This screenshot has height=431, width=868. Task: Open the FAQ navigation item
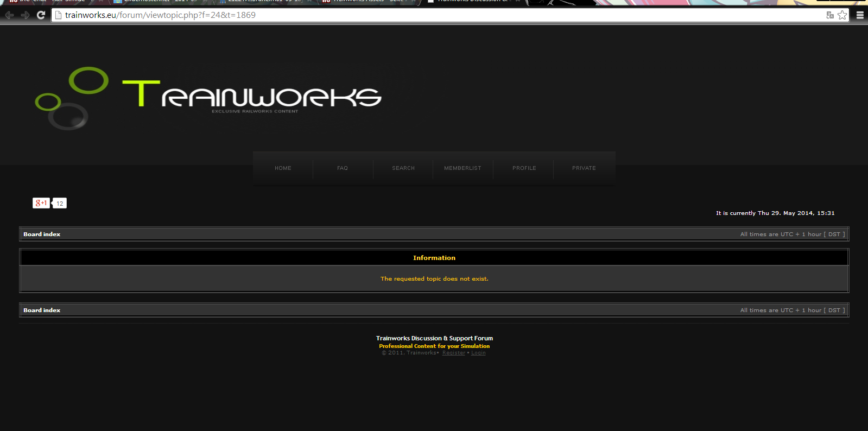click(x=343, y=168)
